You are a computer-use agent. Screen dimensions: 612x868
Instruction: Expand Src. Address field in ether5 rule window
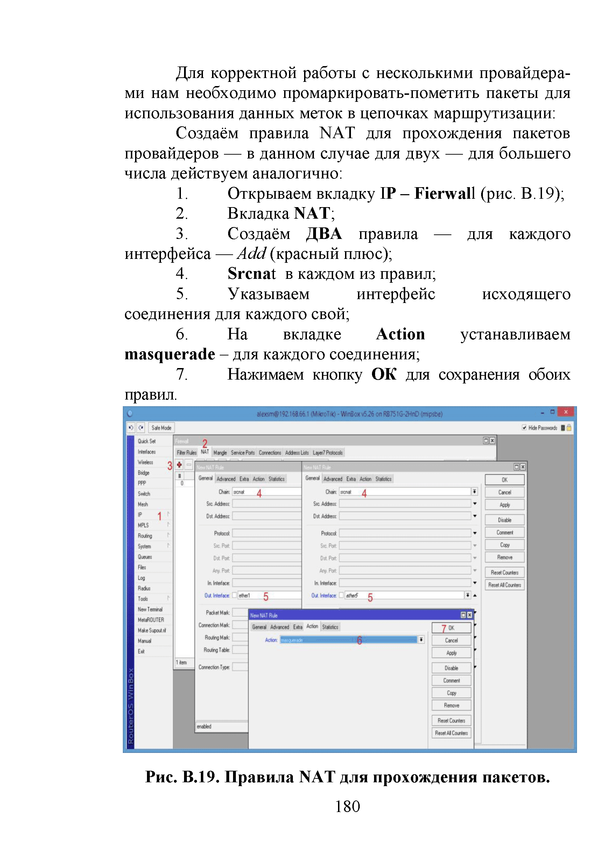point(475,503)
